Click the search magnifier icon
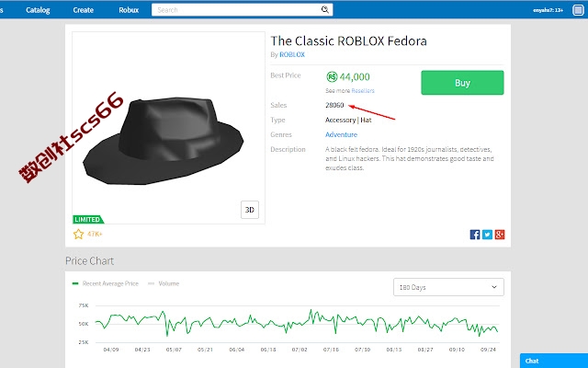The width and height of the screenshot is (588, 368). (324, 10)
